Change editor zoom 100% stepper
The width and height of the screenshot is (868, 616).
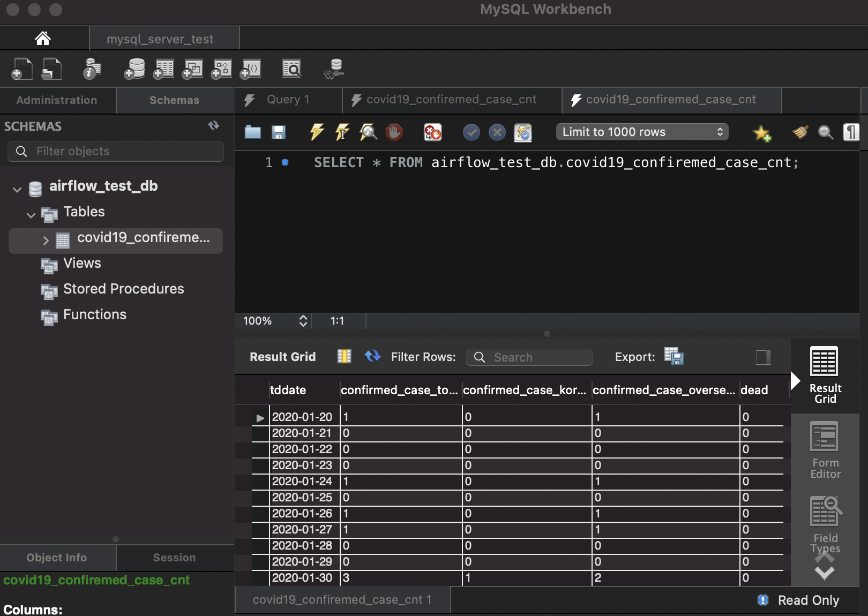303,321
